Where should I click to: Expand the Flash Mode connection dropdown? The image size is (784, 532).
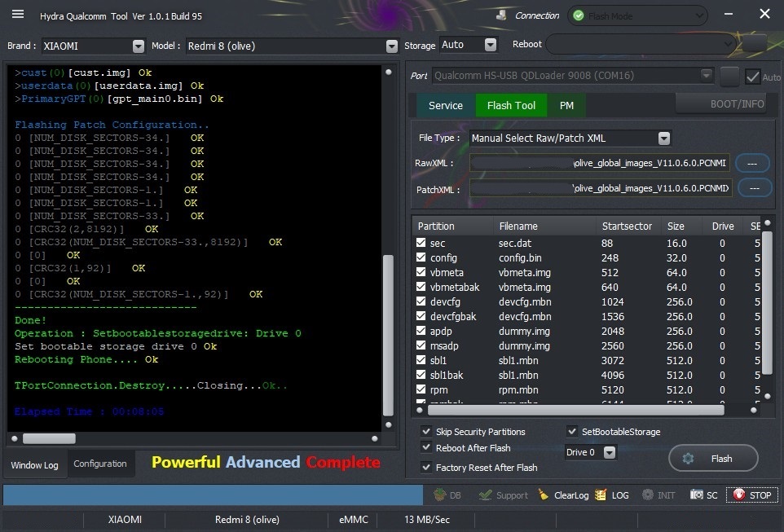click(699, 15)
